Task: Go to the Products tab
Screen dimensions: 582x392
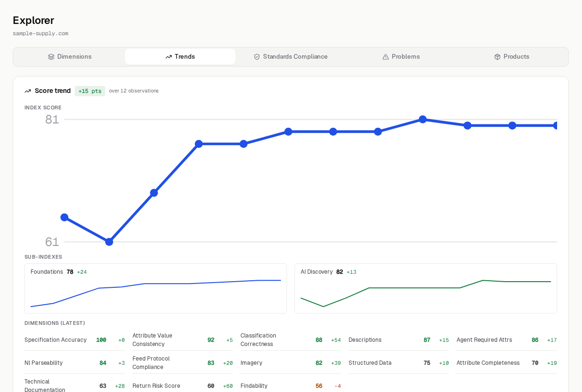Action: pyautogui.click(x=512, y=57)
